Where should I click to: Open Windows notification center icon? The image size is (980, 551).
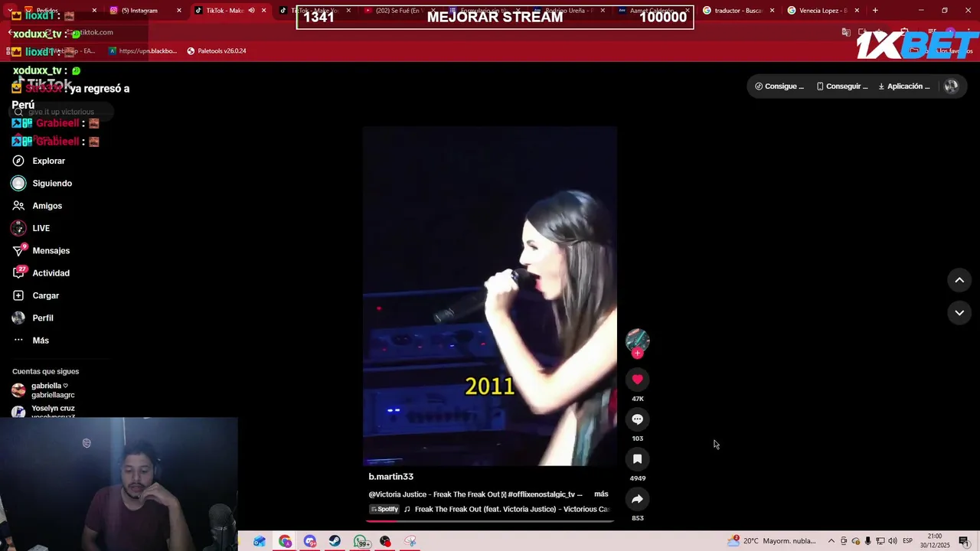pyautogui.click(x=963, y=541)
